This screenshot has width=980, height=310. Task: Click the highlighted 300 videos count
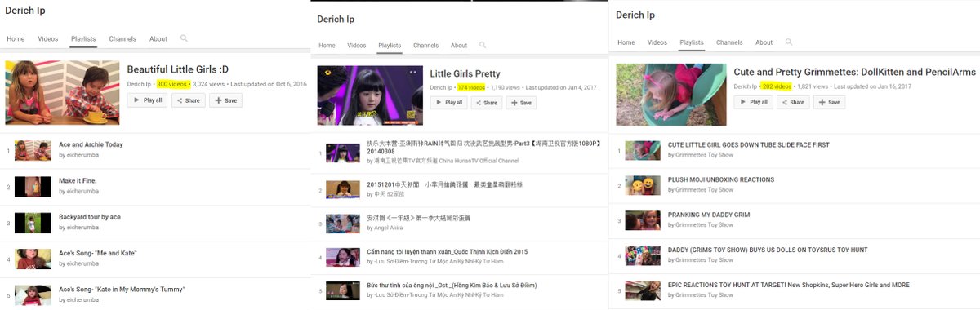tap(172, 84)
